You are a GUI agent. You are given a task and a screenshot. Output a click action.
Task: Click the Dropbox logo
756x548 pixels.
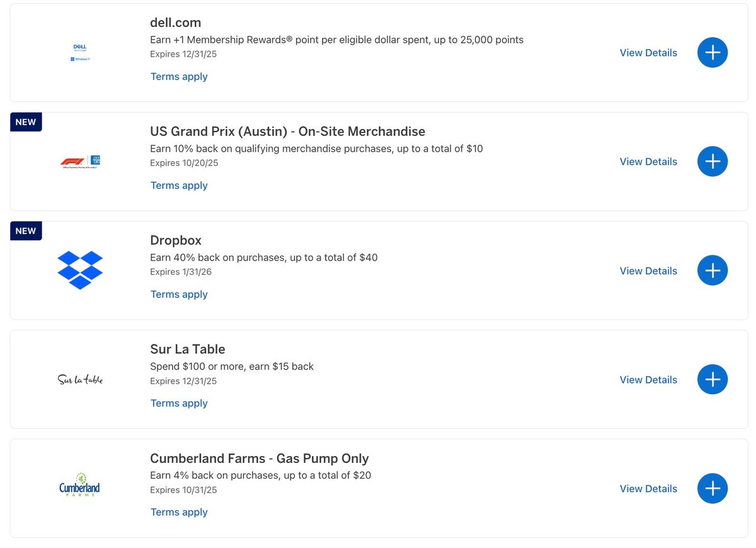[80, 270]
